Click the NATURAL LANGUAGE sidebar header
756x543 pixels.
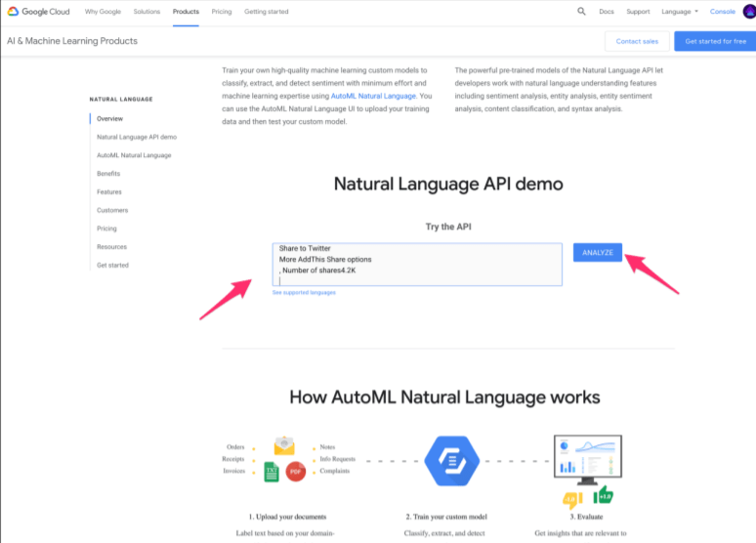tap(121, 100)
